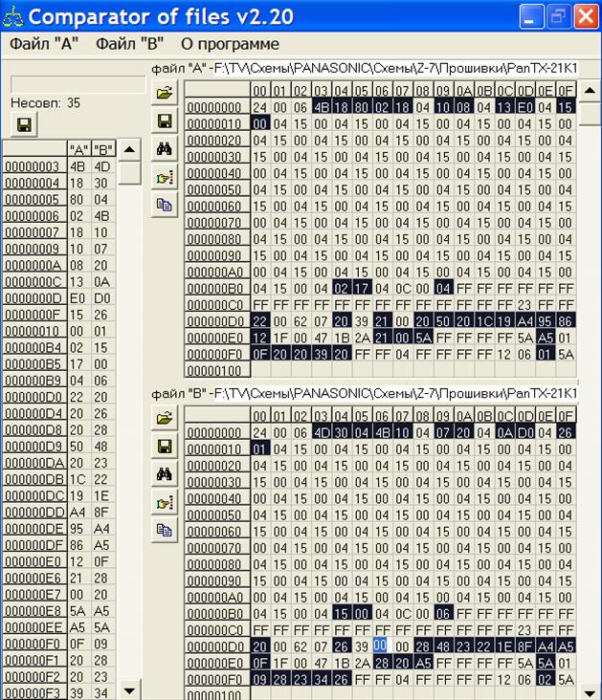The width and height of the screenshot is (602, 700).
Task: Save the mismatch list with the floppy icon
Action: [x=24, y=124]
